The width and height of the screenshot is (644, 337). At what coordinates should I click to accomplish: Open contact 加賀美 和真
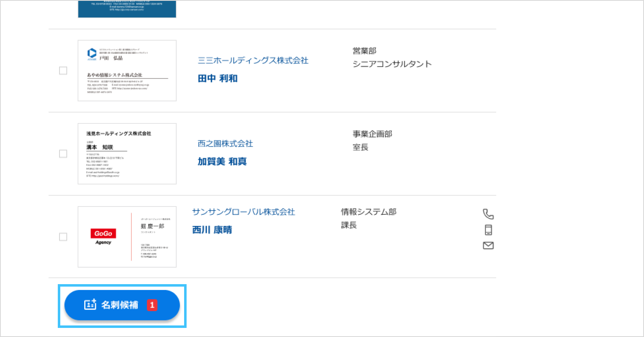tap(222, 161)
